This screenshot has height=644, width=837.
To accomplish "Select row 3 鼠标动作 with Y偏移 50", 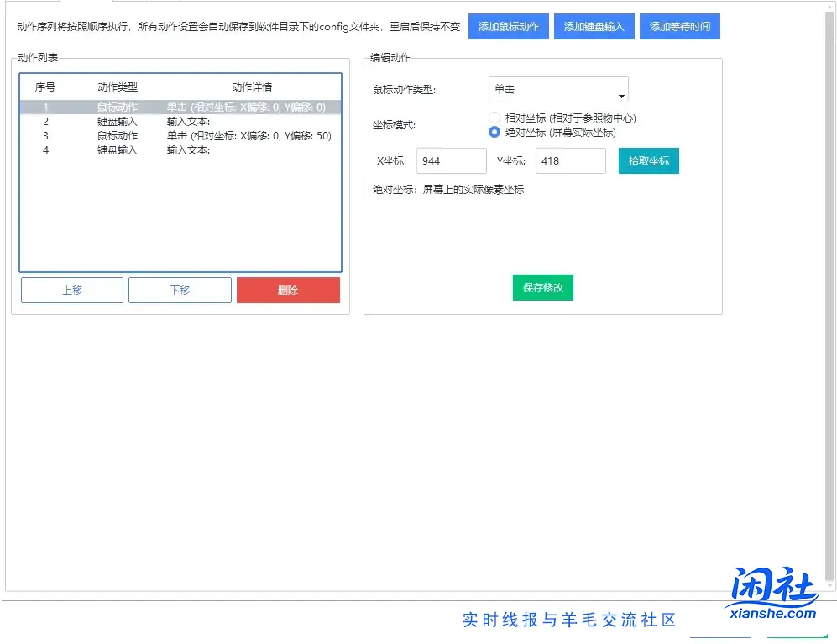I will click(118, 136).
